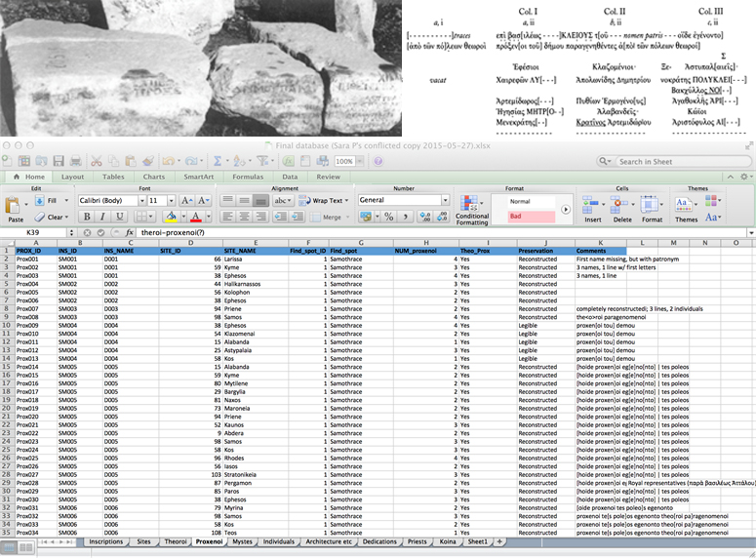
Task: Switch to the Formulas ribbon tab
Action: click(x=246, y=177)
